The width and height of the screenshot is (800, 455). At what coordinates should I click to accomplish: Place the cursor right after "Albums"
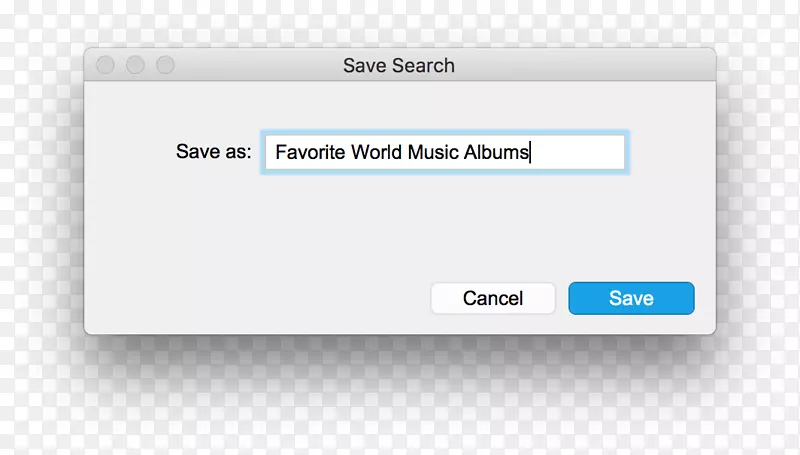(x=531, y=153)
